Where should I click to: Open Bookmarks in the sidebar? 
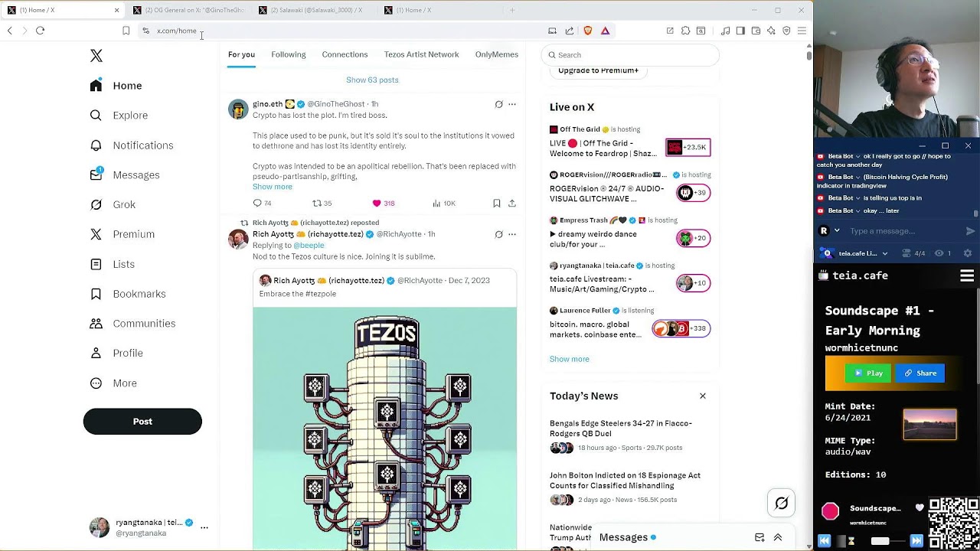127,294
